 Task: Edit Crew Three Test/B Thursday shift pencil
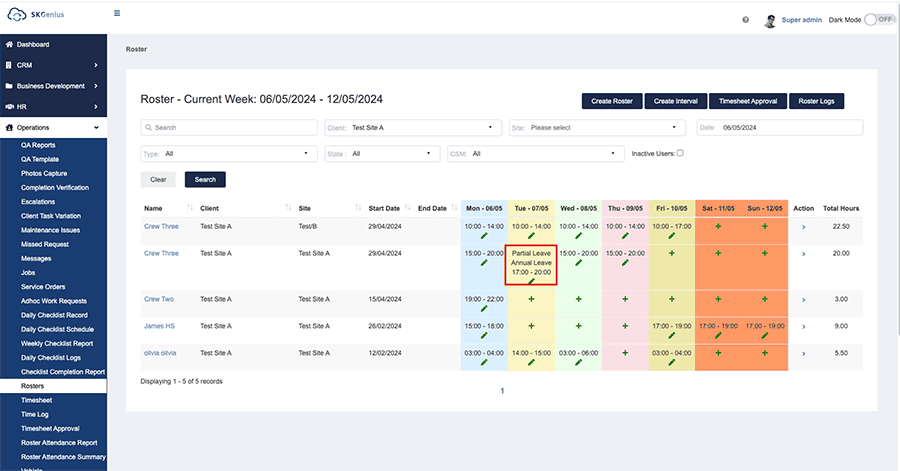click(625, 236)
